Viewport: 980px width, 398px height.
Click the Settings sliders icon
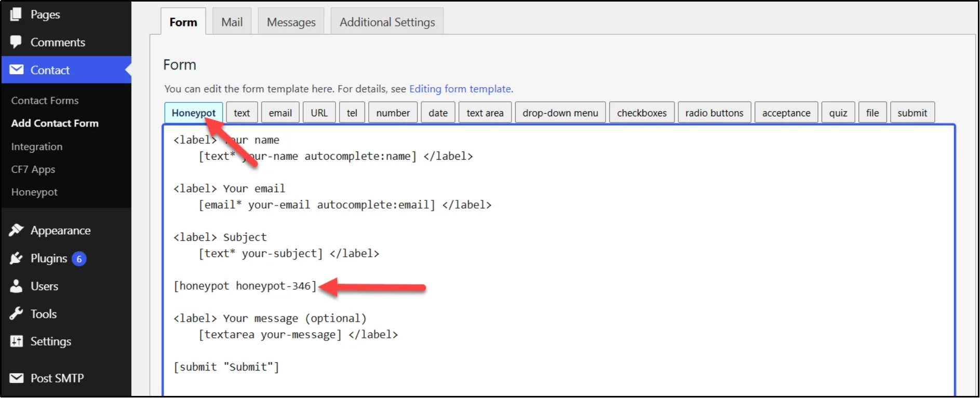(x=17, y=341)
